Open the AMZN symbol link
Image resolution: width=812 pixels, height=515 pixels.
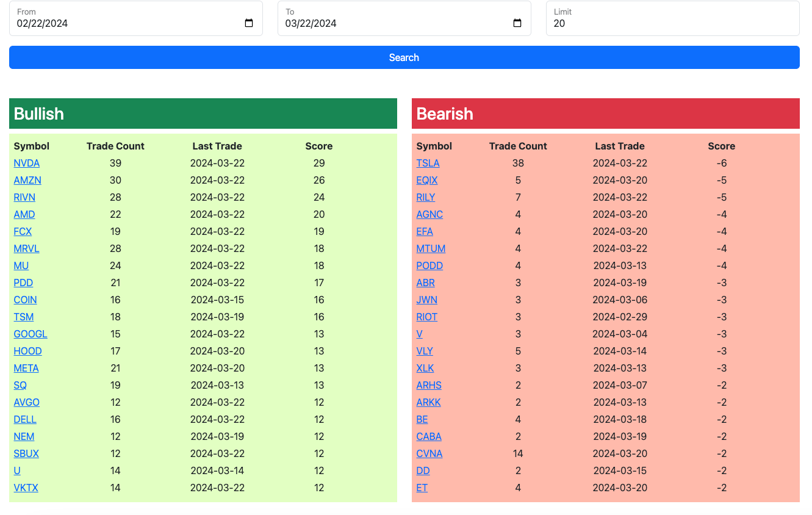27,180
